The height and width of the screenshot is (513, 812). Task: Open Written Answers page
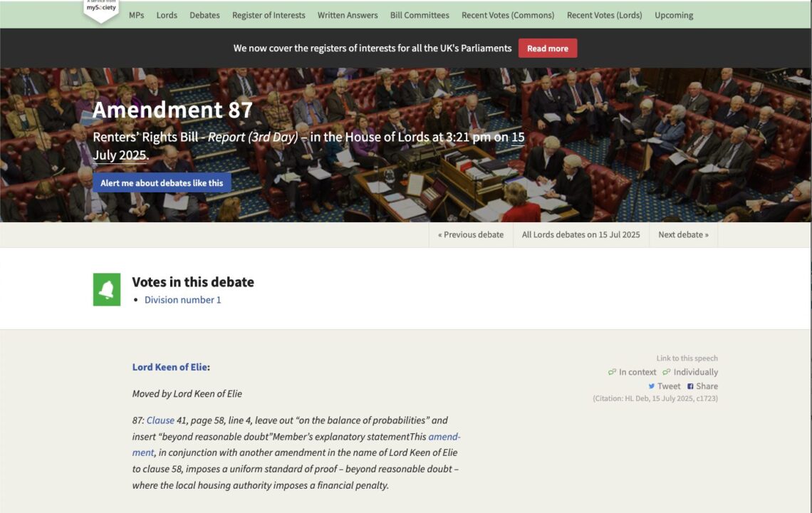click(348, 15)
